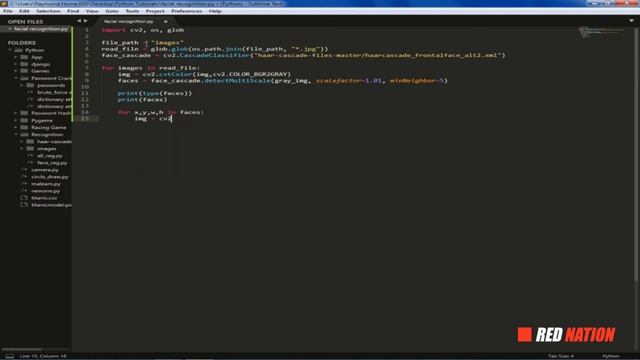Image resolution: width=640 pixels, height=360 pixels.
Task: Click the passwords folder icon
Action: [30, 85]
